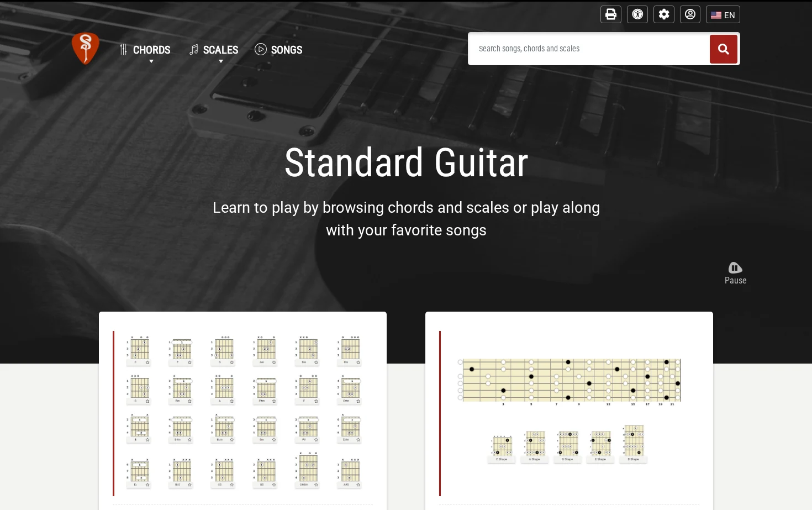This screenshot has height=510, width=812.
Task: Open the C chord diagram
Action: (138, 350)
